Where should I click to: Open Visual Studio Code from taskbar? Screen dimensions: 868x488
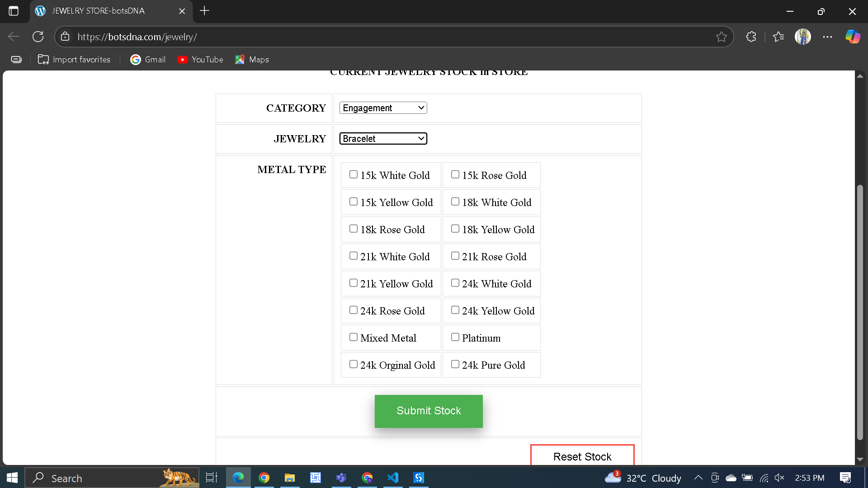click(x=393, y=478)
